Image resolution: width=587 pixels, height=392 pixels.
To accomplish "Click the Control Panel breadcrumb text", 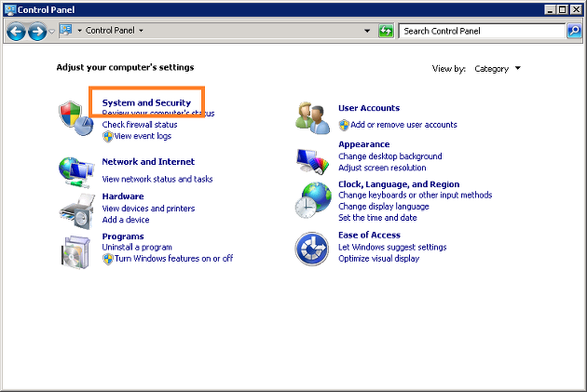I will (110, 31).
